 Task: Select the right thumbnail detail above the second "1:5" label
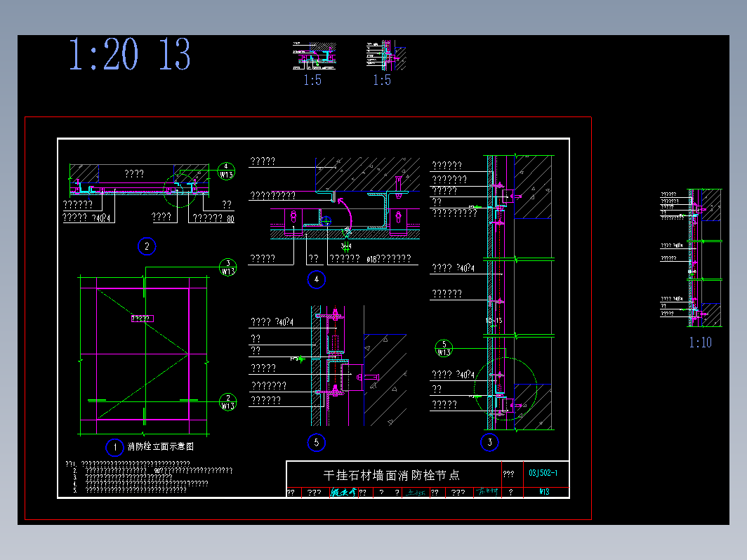386,55
